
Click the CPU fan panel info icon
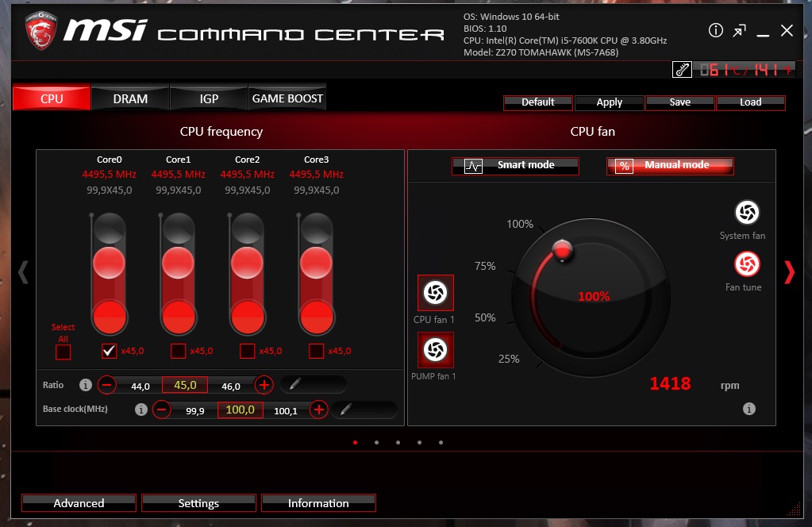click(749, 409)
